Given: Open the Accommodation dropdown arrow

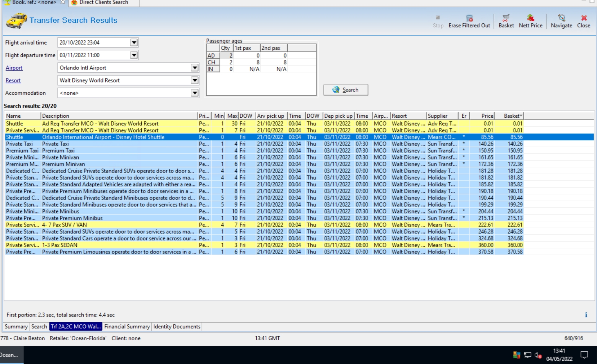Looking at the screenshot, I should click(195, 93).
